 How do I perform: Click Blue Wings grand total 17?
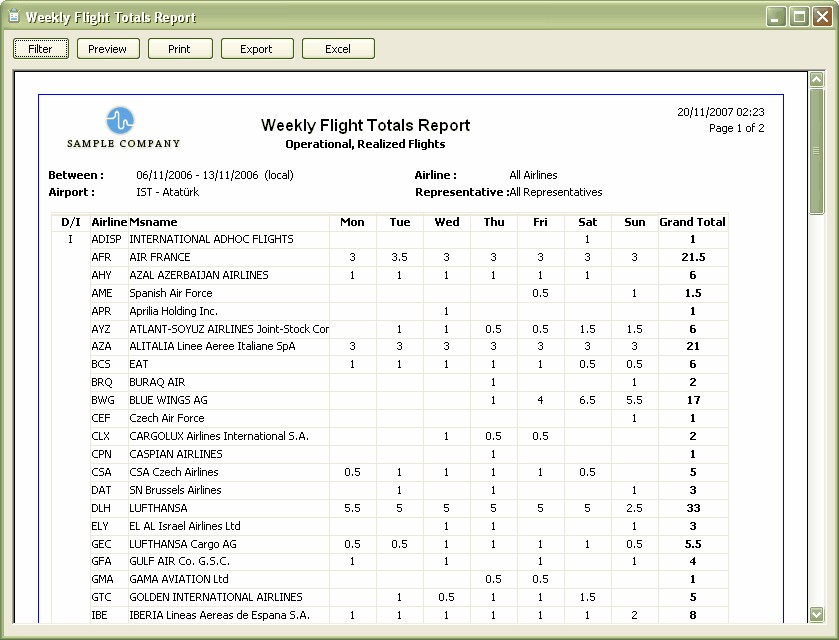(x=693, y=400)
